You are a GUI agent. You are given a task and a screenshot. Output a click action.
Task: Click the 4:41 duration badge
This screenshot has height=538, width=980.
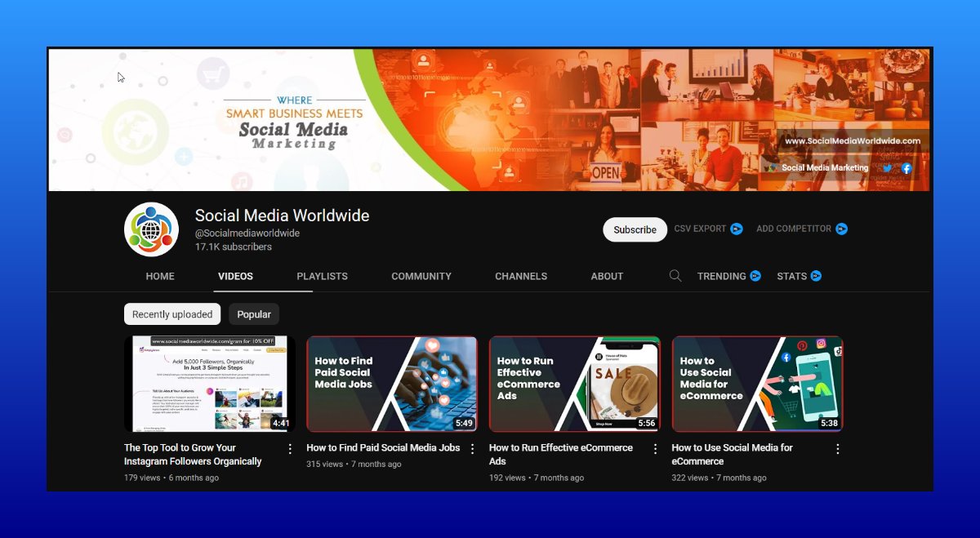coord(282,424)
